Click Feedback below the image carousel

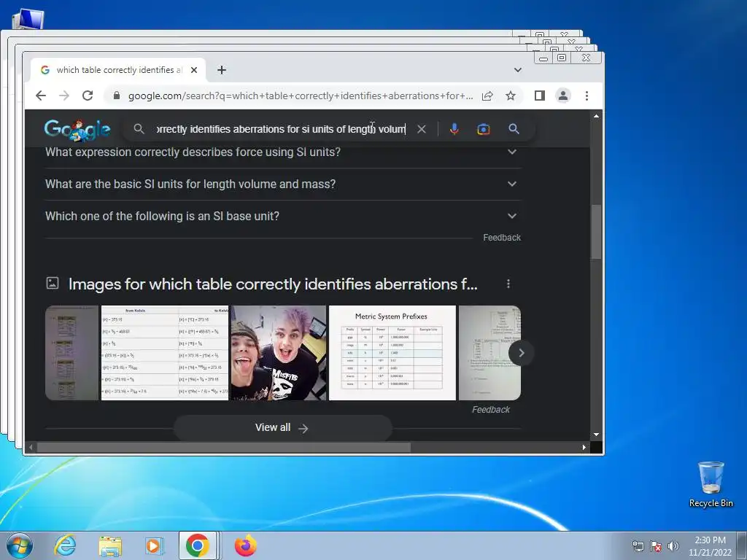pos(491,410)
